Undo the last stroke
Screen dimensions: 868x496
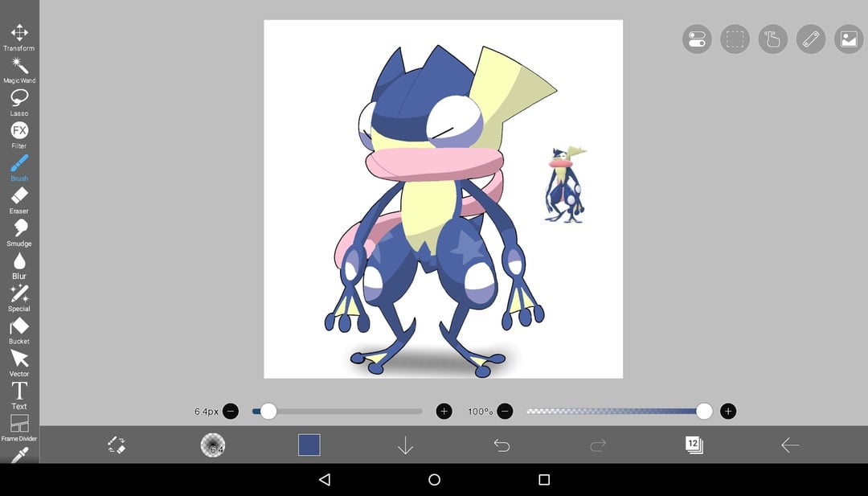point(502,445)
